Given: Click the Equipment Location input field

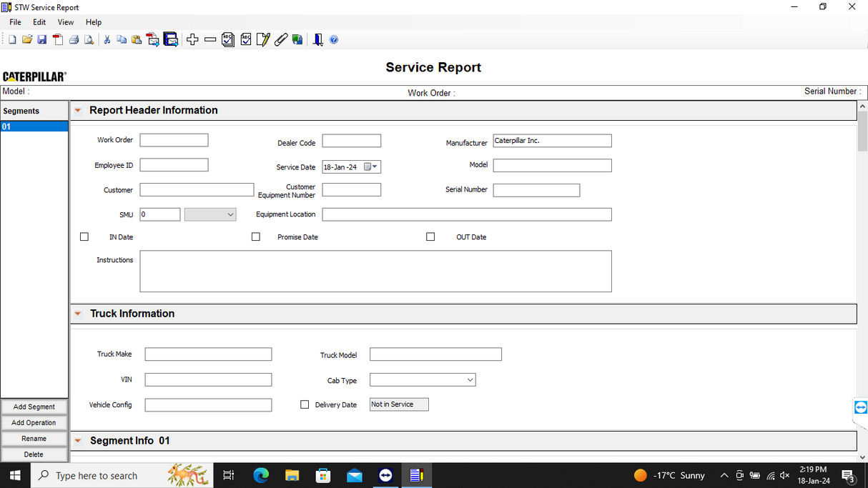Looking at the screenshot, I should [466, 214].
